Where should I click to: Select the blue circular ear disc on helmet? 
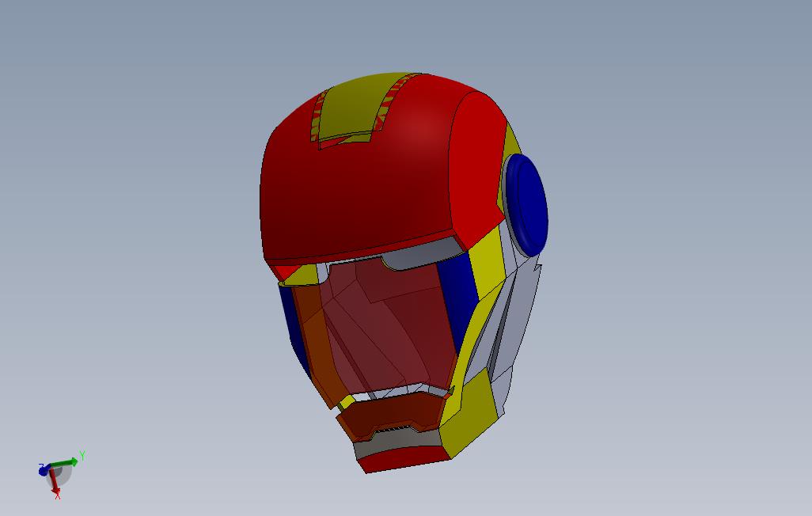point(526,206)
